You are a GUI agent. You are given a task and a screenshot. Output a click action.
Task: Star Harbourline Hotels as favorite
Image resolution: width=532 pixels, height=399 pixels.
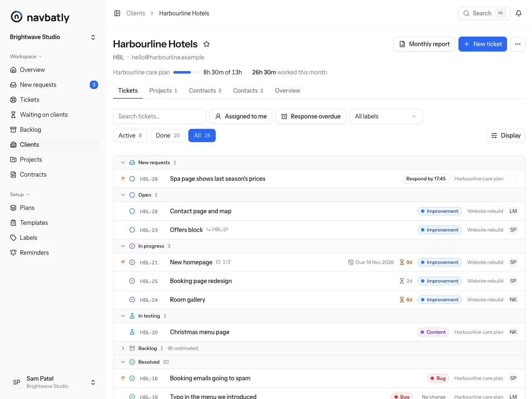207,44
